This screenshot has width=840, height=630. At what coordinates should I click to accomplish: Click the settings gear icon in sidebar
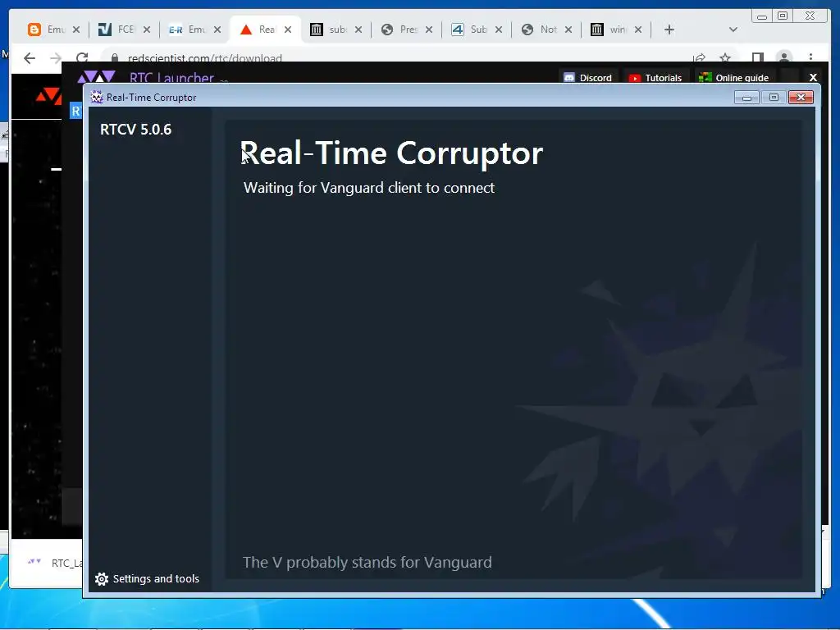click(101, 578)
